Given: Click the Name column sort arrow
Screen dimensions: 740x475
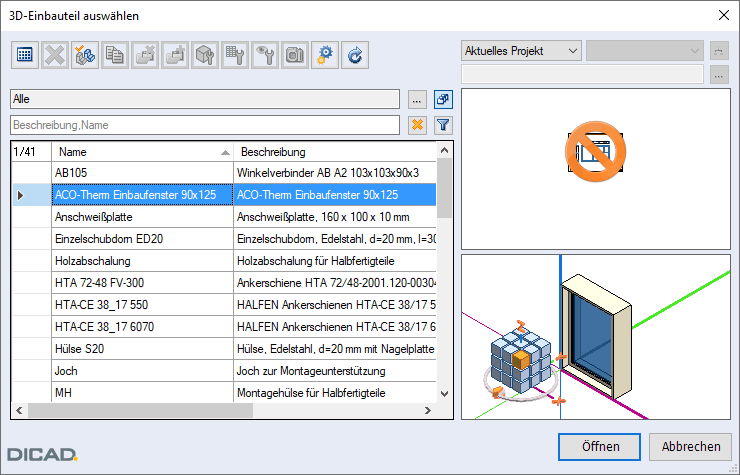Looking at the screenshot, I should [225, 153].
